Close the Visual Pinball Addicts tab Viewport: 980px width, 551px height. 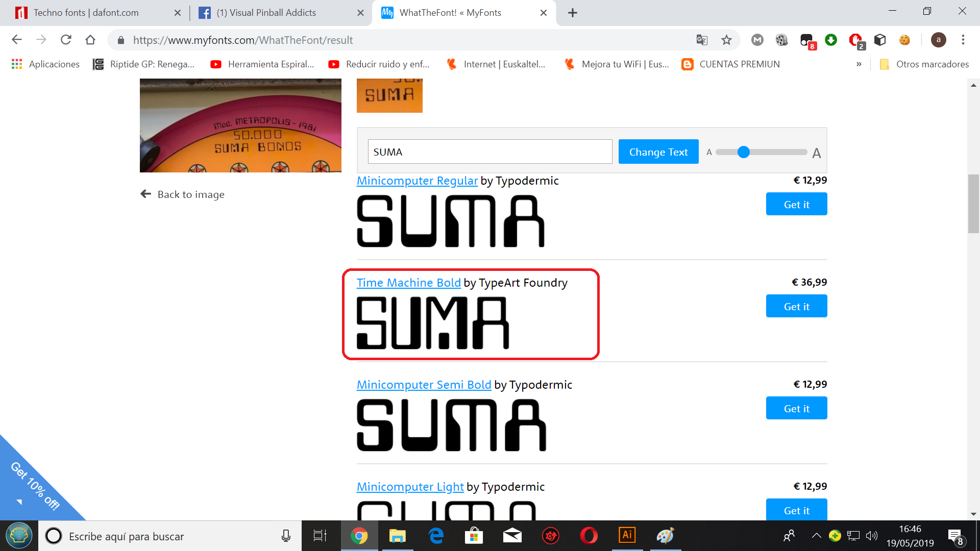click(x=360, y=13)
